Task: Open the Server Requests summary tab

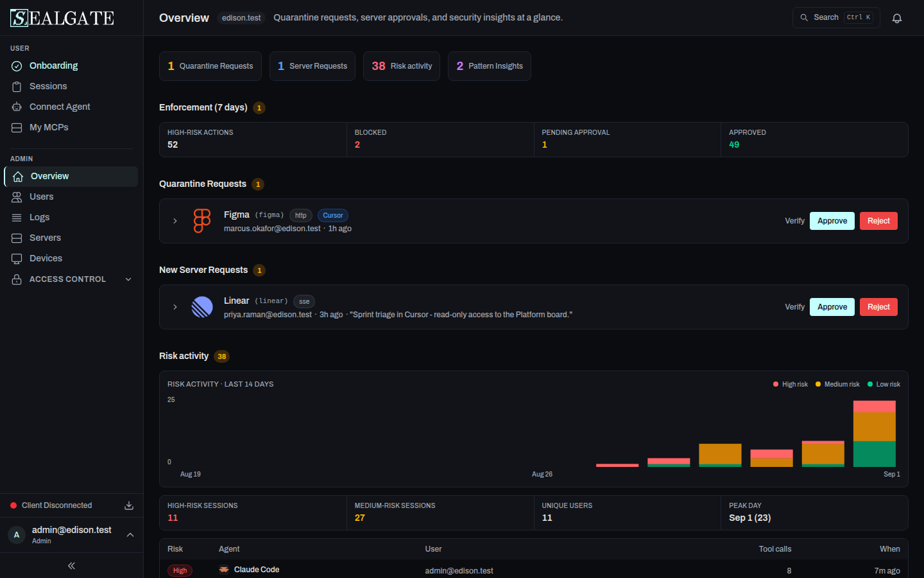Action: (x=312, y=66)
